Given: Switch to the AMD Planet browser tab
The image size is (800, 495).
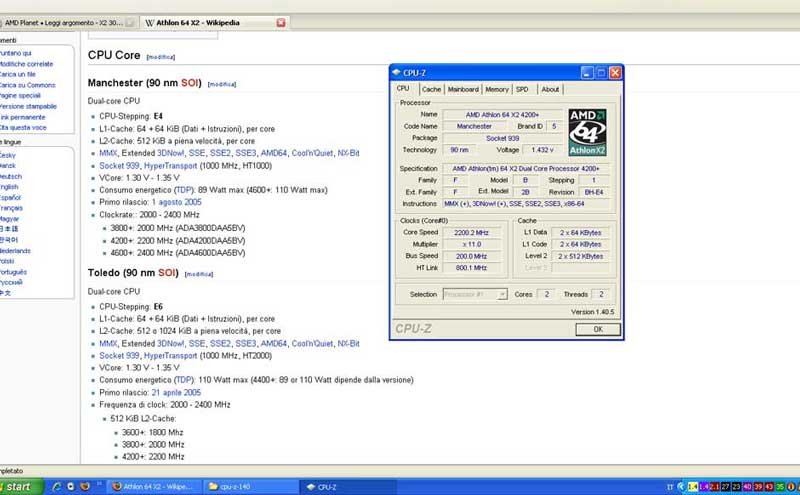Looking at the screenshot, I should point(66,23).
